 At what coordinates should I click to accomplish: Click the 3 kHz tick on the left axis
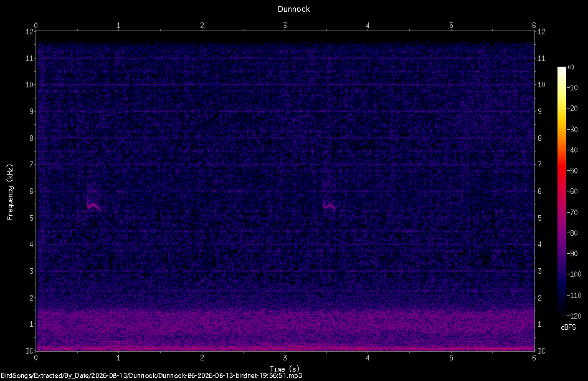(32, 271)
